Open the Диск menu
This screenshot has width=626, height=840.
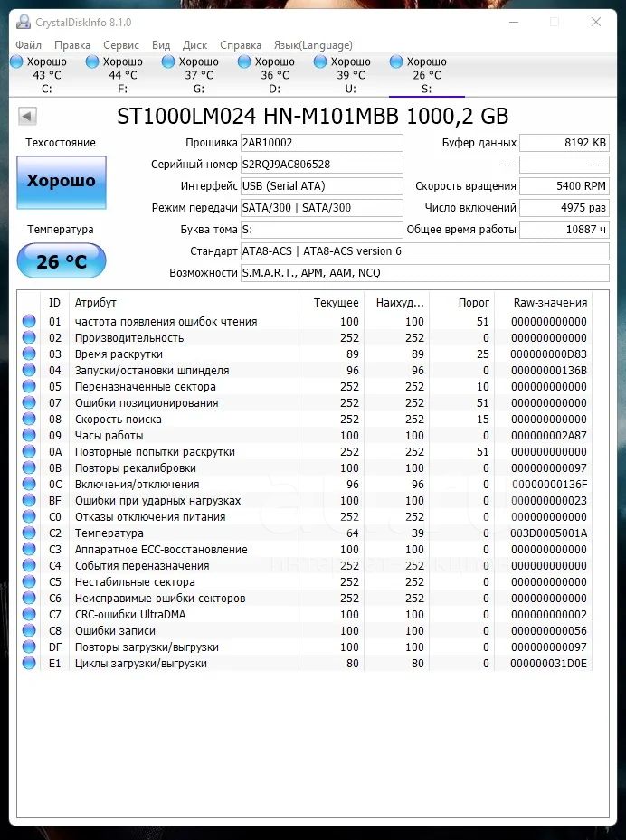194,45
